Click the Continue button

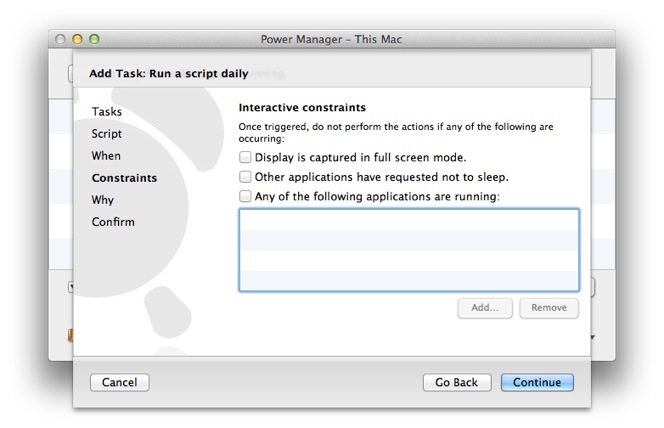537,382
